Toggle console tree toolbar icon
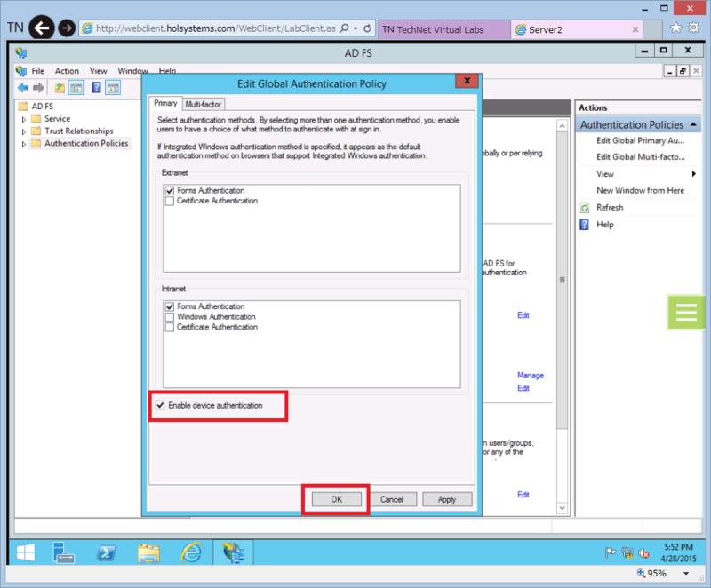The width and height of the screenshot is (711, 588). (x=76, y=88)
